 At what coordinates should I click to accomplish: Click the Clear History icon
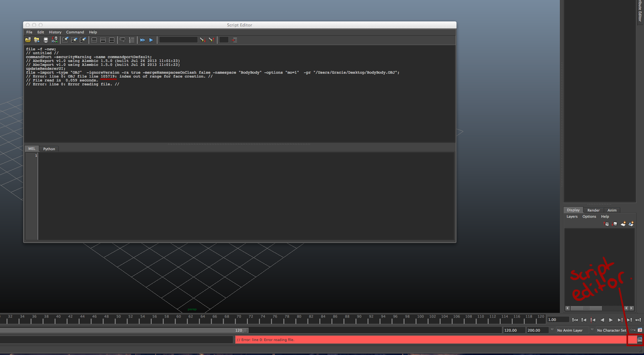(x=65, y=40)
